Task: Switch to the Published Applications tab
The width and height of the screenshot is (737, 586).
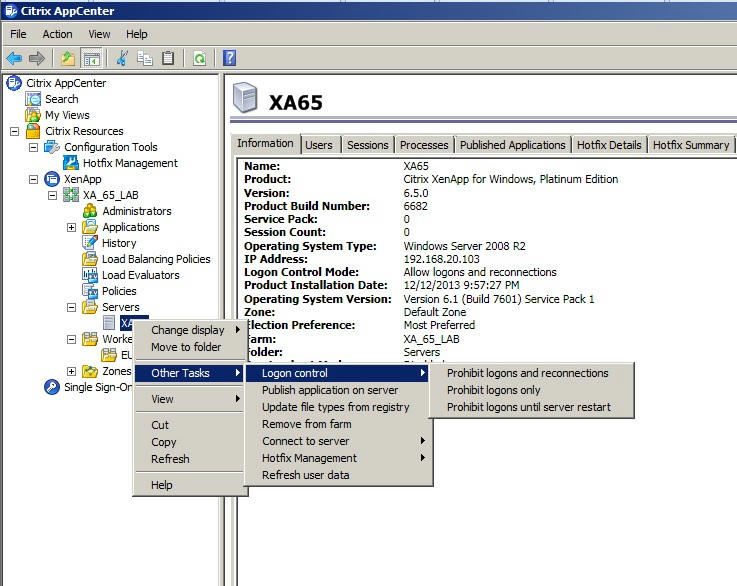Action: pyautogui.click(x=512, y=145)
